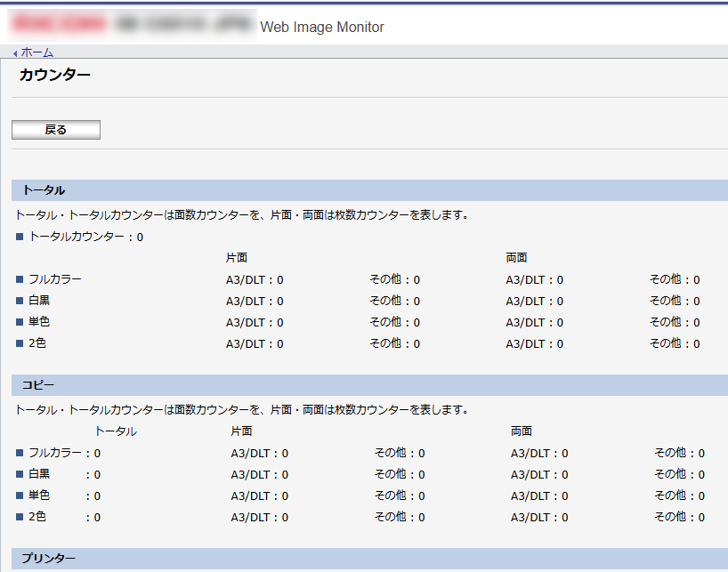Click the カウンター page heading
Viewport: 728px width, 572px height.
coord(55,76)
